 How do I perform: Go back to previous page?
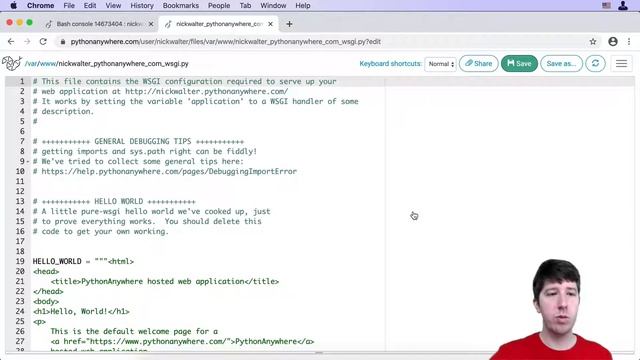[x=11, y=42]
